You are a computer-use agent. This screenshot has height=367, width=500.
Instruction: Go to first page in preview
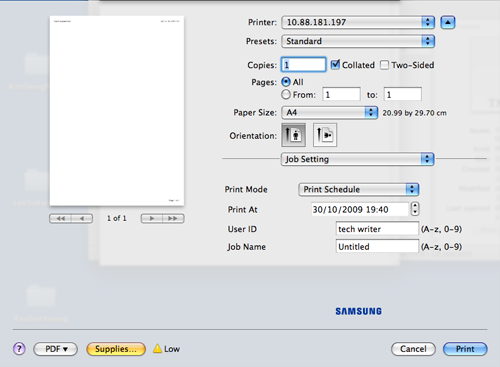[x=60, y=219]
